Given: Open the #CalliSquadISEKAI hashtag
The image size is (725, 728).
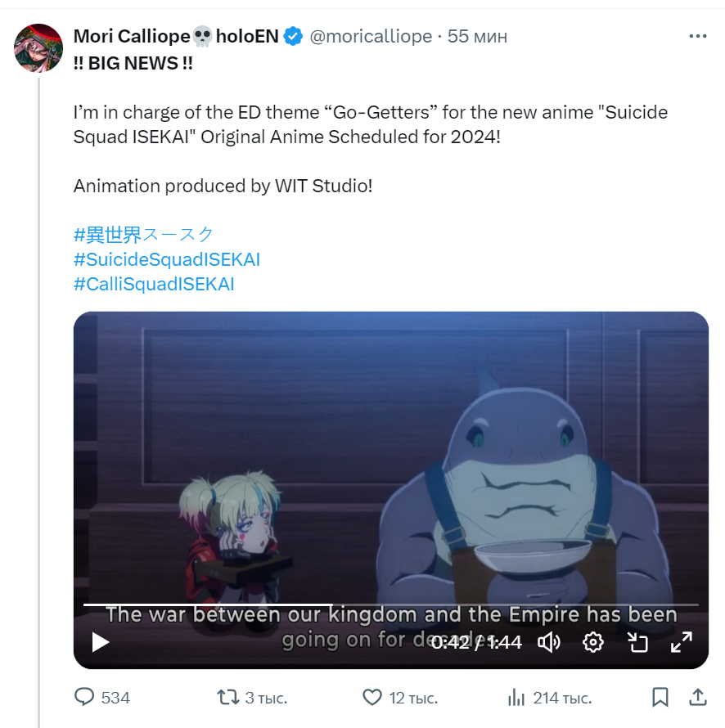Looking at the screenshot, I should click(x=154, y=284).
